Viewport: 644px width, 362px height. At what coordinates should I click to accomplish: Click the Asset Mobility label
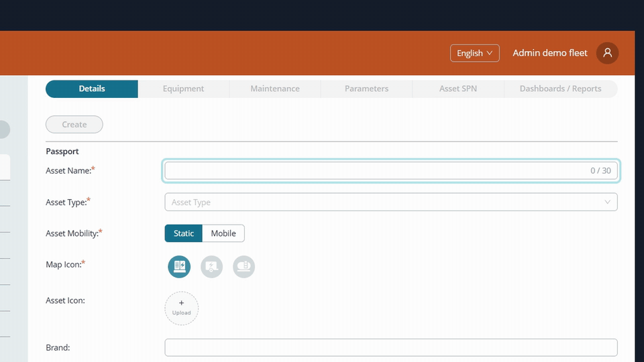tap(72, 233)
